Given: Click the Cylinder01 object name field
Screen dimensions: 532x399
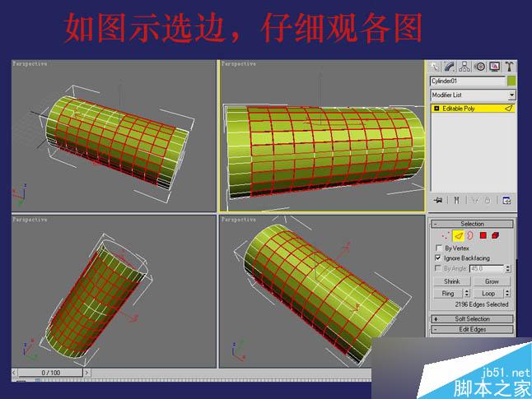Looking at the screenshot, I should tap(468, 81).
